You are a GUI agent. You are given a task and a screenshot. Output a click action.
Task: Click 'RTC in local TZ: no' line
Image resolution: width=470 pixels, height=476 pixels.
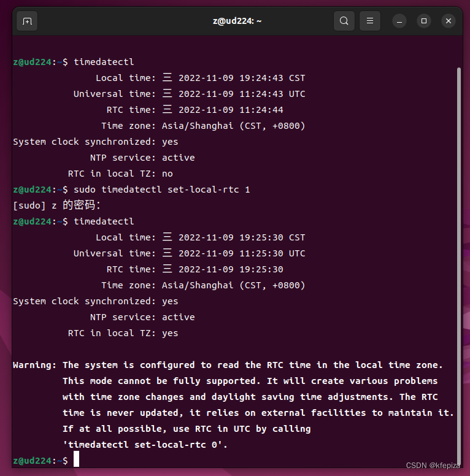click(x=120, y=174)
